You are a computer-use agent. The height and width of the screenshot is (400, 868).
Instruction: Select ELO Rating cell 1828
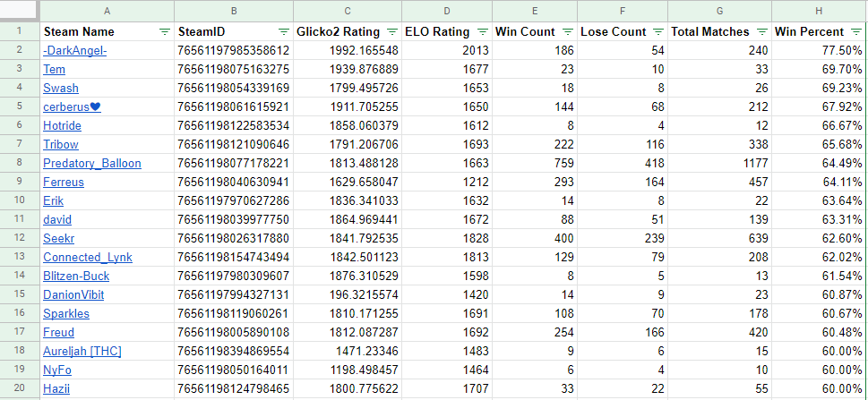coord(447,238)
